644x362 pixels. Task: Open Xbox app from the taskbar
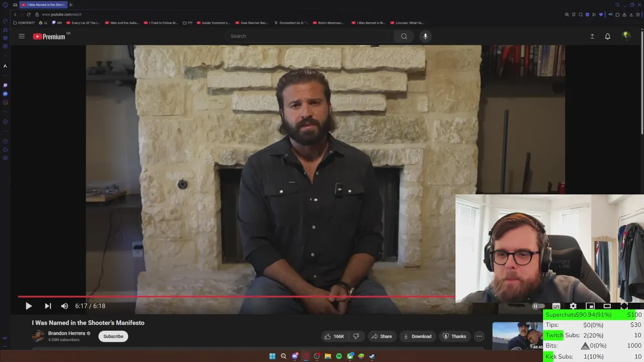click(350, 356)
